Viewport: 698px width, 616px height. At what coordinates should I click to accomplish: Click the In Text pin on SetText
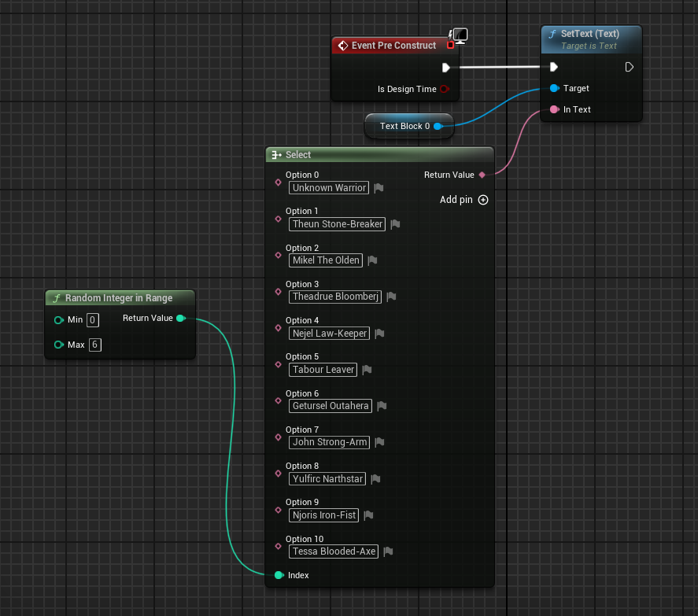554,109
